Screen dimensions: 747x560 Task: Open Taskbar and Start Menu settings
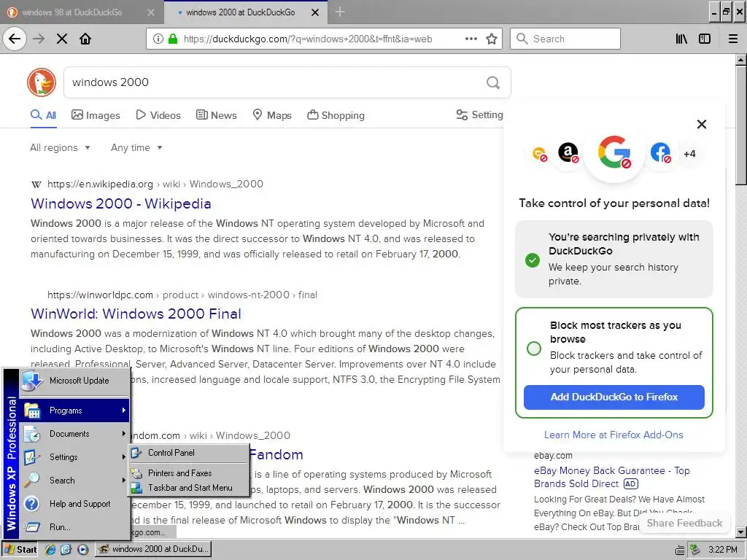(x=189, y=488)
